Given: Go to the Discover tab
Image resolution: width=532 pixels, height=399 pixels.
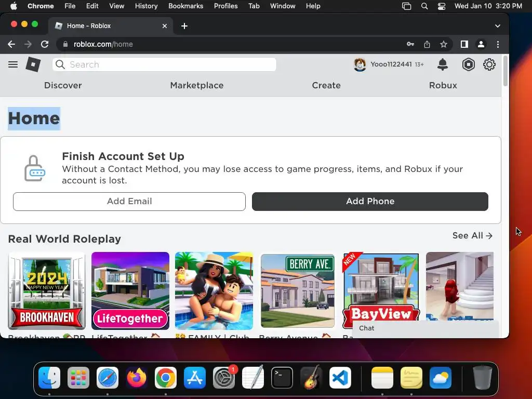Looking at the screenshot, I should [63, 85].
